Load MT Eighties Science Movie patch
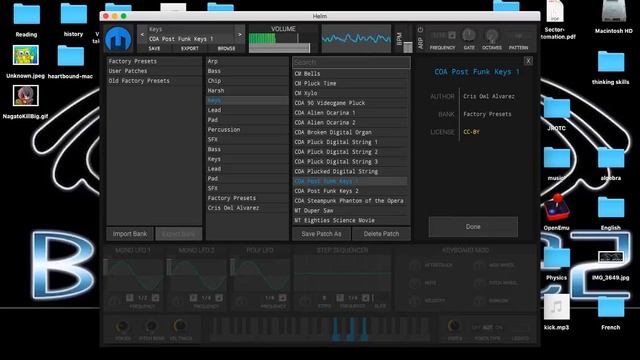This screenshot has height=360, width=640. pyautogui.click(x=351, y=220)
